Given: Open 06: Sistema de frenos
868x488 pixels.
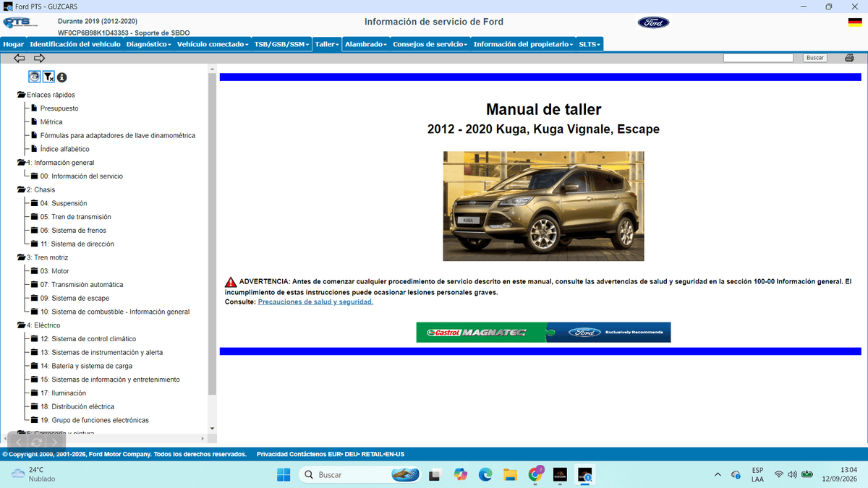Looking at the screenshot, I should tap(73, 231).
